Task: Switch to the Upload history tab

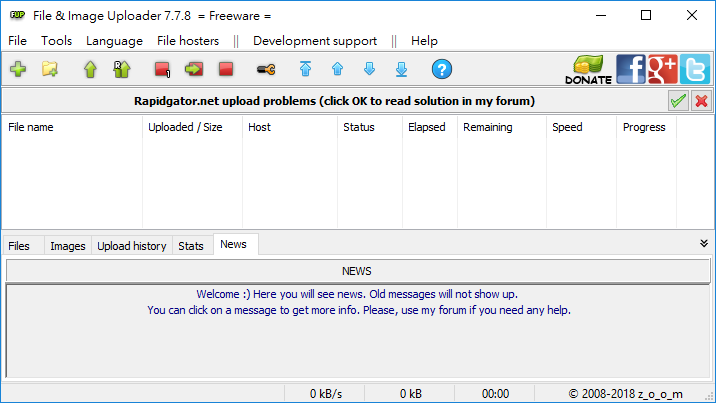Action: [132, 246]
